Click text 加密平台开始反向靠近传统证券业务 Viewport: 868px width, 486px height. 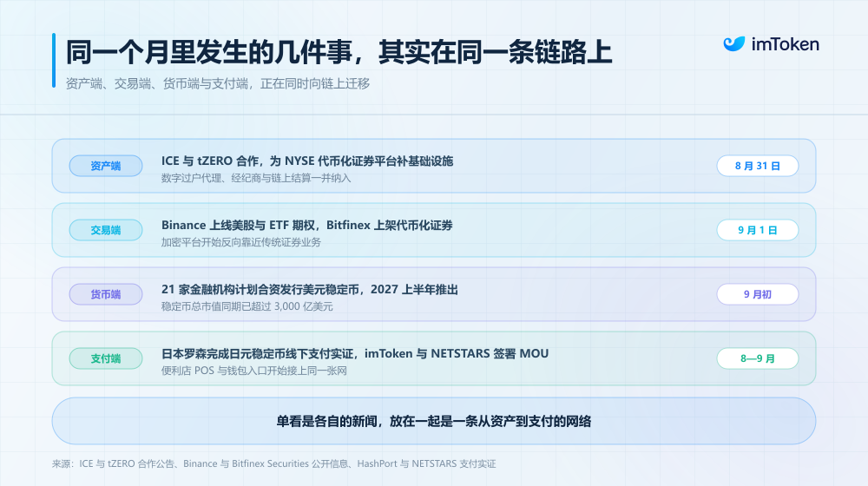coord(240,242)
